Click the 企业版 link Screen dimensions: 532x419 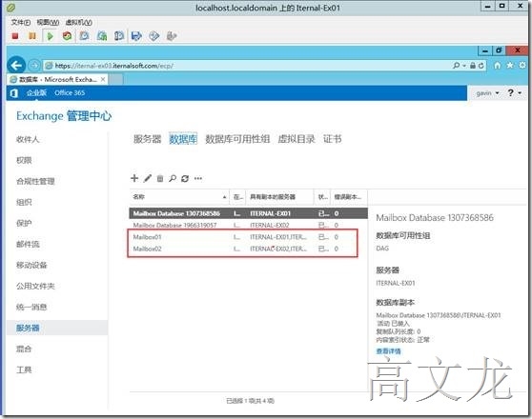[36, 93]
